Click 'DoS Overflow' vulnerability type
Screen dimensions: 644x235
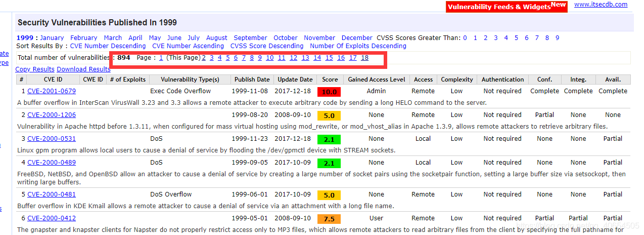point(171,194)
